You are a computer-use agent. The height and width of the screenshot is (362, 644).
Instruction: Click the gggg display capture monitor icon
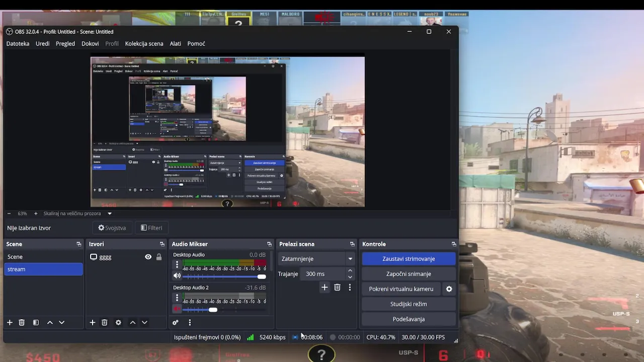pos(93,257)
